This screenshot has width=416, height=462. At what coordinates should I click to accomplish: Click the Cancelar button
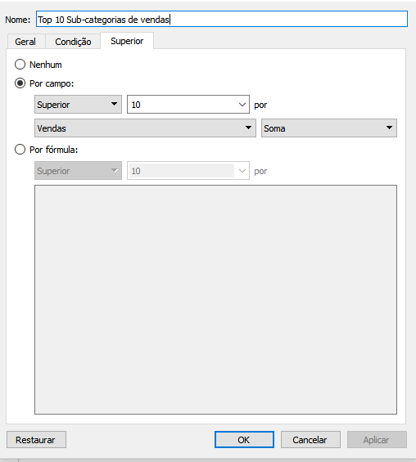(310, 440)
